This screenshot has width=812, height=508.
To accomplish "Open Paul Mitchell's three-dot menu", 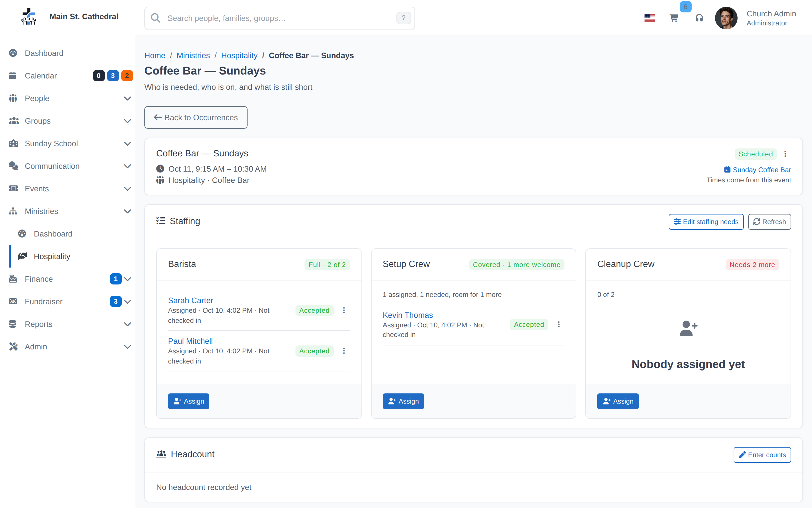I will [344, 351].
